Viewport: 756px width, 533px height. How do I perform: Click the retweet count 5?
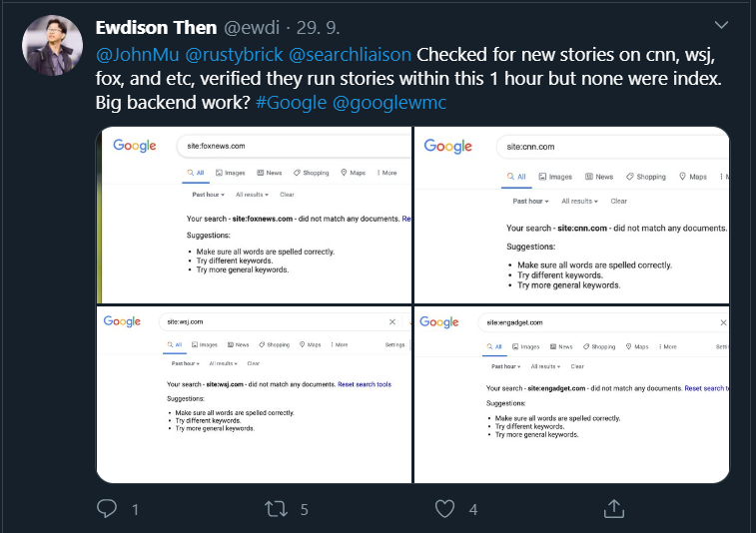coord(305,509)
